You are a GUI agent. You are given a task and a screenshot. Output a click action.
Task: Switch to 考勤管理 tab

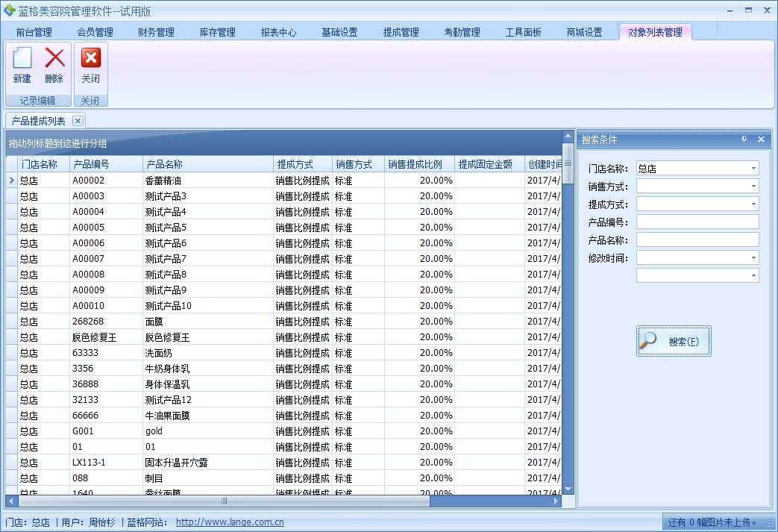click(462, 32)
